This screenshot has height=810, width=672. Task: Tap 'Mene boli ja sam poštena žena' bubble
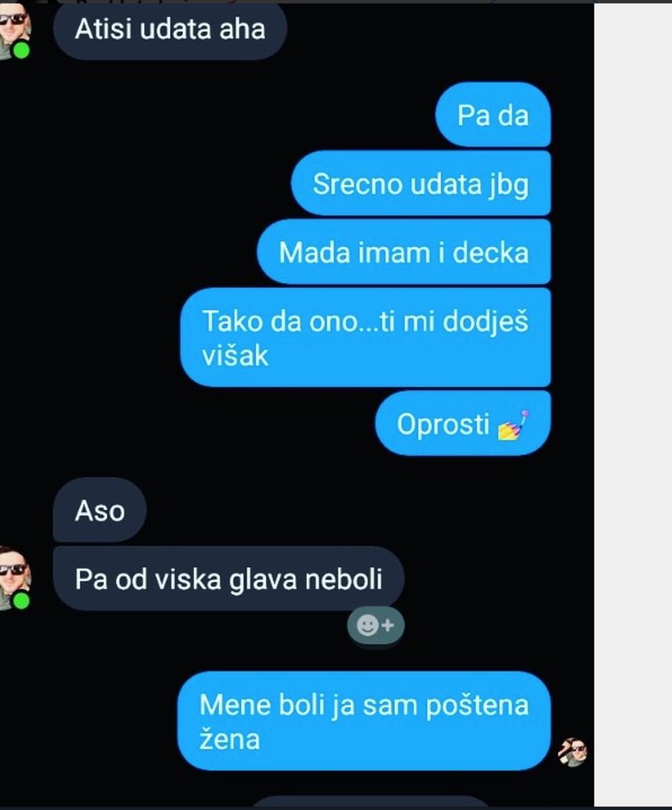364,721
